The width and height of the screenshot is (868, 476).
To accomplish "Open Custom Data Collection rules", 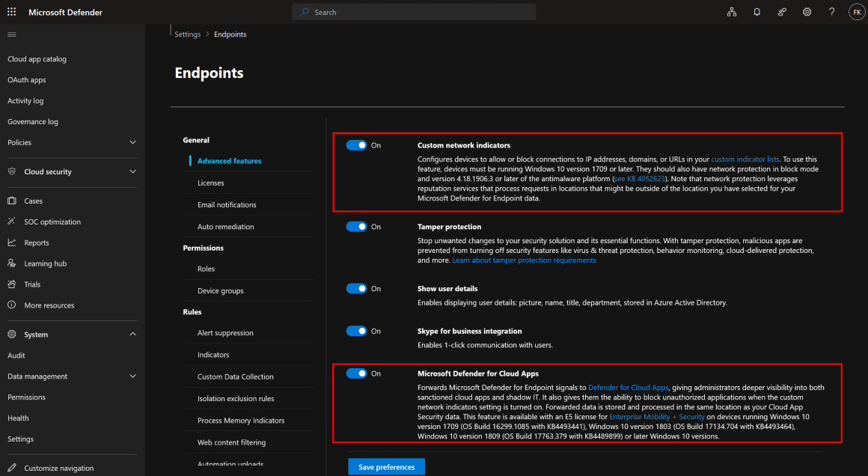I will (235, 376).
